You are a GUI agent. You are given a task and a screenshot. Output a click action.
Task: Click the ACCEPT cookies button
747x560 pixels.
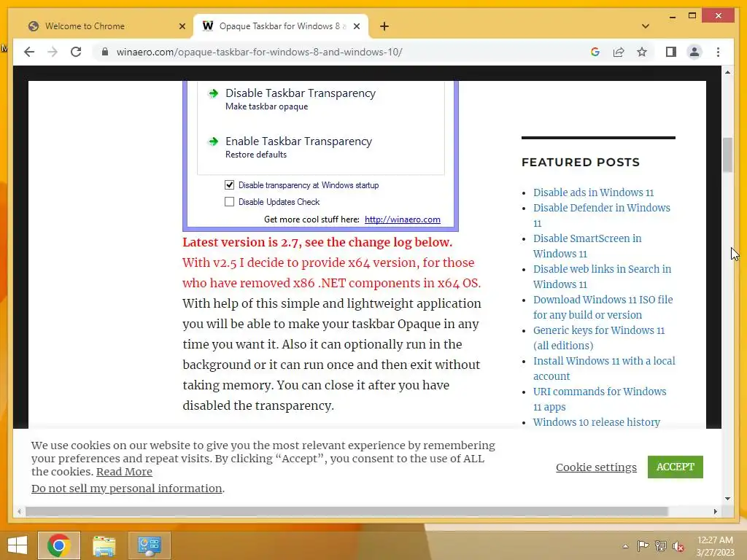675,467
